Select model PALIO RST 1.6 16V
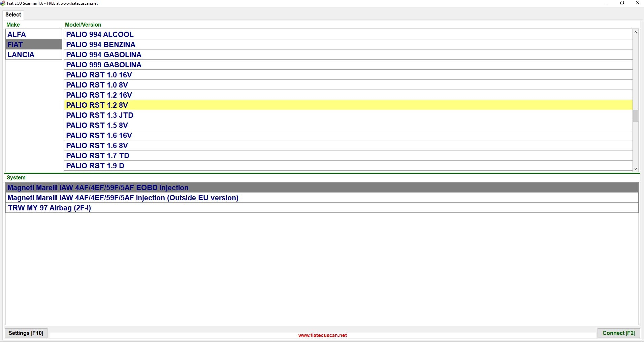The height and width of the screenshot is (342, 644). point(348,135)
